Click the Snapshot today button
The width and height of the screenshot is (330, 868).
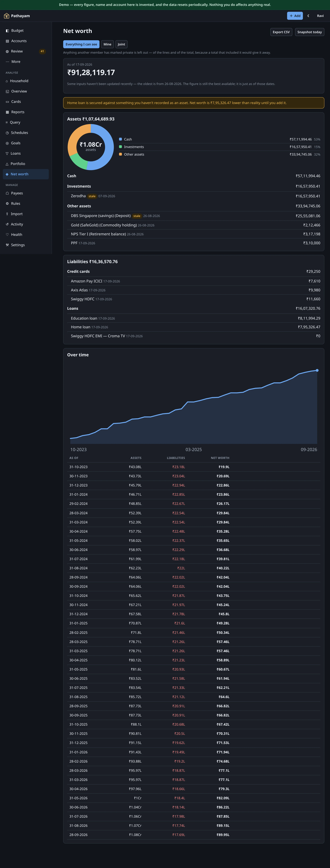309,32
